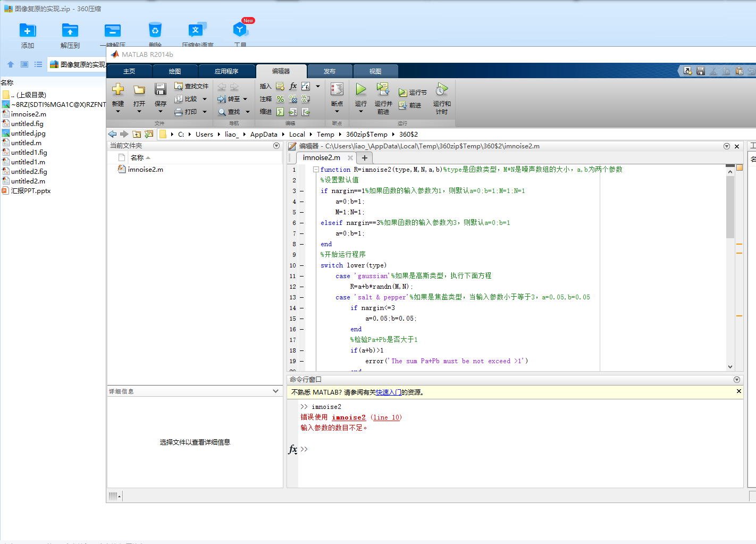Select imnoise2.m in Current Folder panel
This screenshot has width=756, height=544.
145,170
